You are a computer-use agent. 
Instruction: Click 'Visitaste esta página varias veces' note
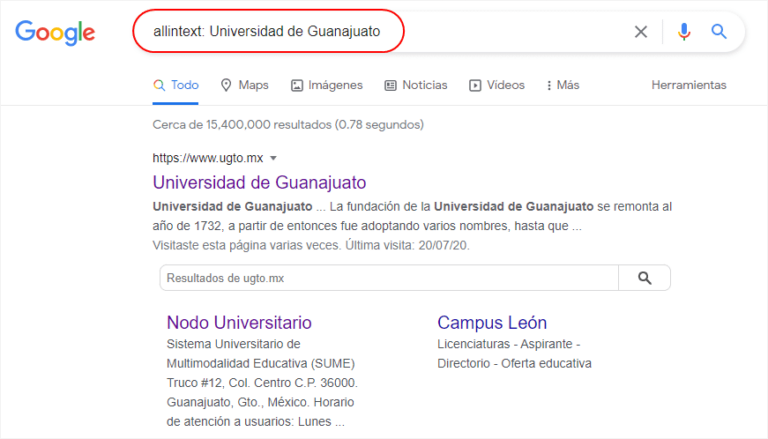(x=246, y=245)
